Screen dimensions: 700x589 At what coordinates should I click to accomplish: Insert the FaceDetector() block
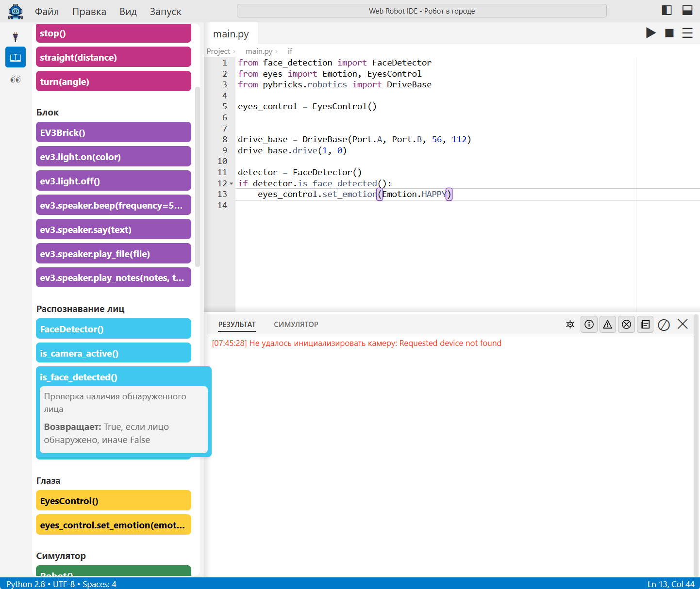114,328
